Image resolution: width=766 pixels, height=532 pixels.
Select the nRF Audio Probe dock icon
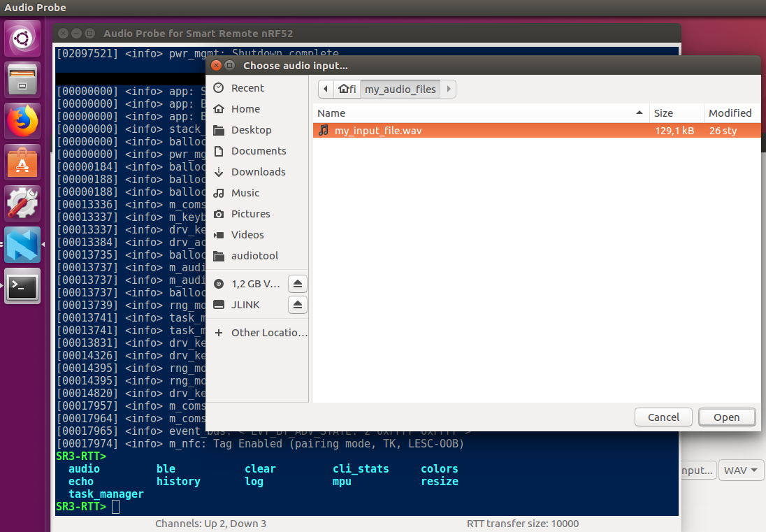22,245
